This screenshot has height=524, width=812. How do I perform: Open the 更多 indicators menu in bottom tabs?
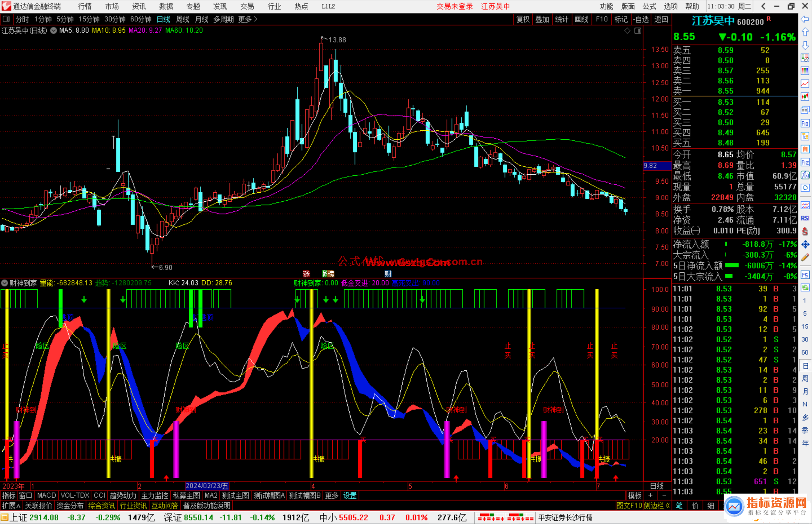click(x=332, y=495)
